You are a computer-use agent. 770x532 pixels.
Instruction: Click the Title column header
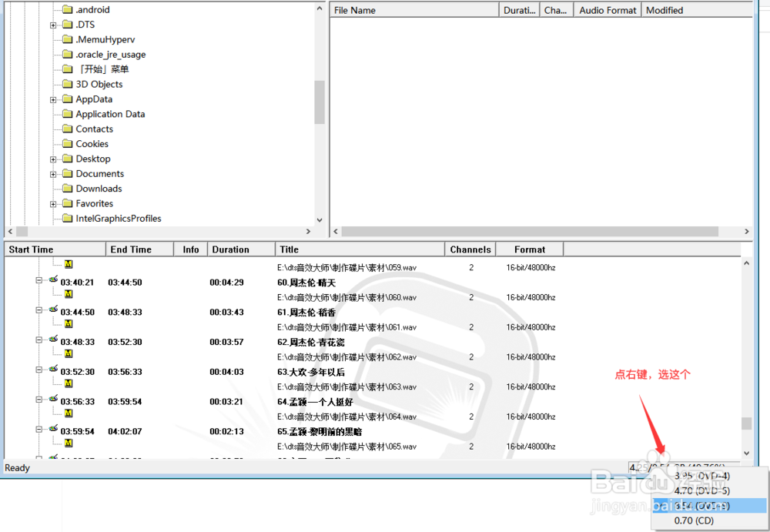360,249
